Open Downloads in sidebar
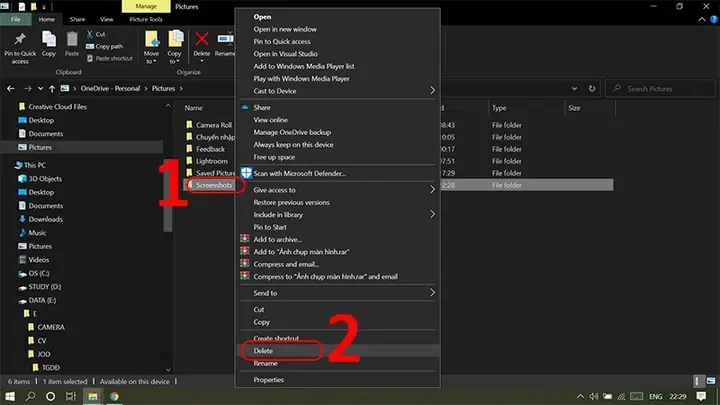The image size is (720, 405). tap(45, 219)
